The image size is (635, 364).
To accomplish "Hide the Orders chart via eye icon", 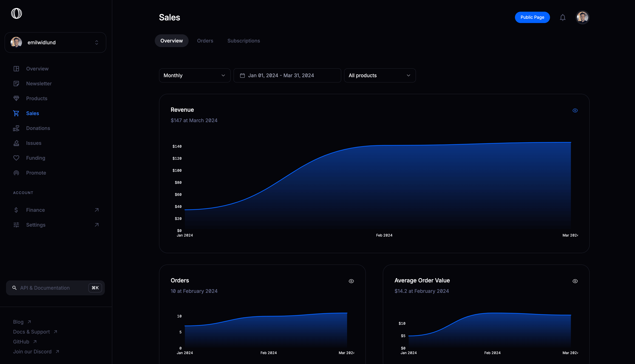I will pyautogui.click(x=351, y=281).
